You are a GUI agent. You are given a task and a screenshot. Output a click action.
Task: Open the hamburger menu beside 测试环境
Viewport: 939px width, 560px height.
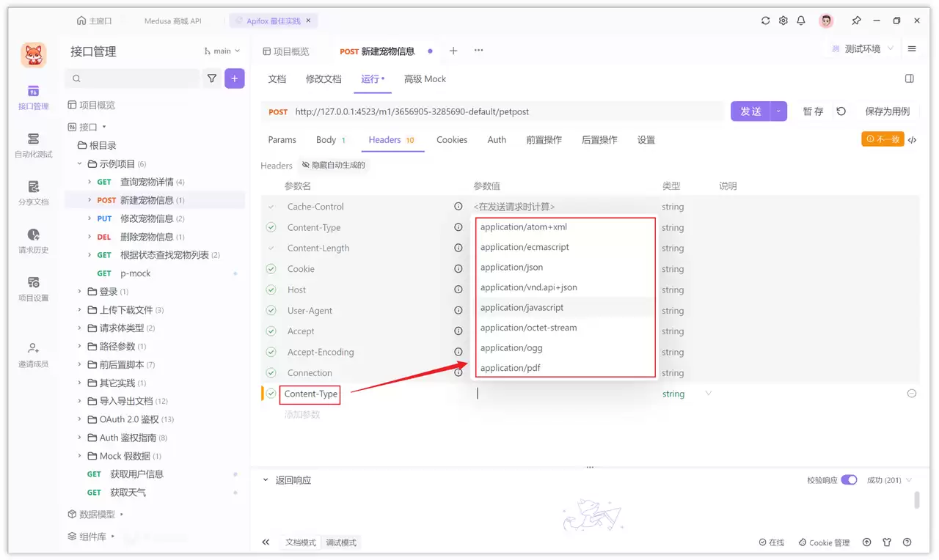[x=912, y=49]
